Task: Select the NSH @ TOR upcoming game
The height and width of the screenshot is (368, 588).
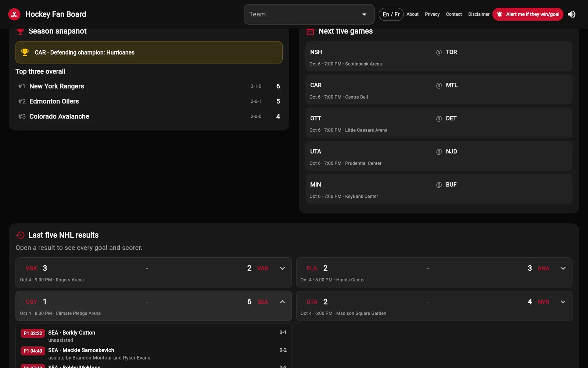Action: click(439, 56)
